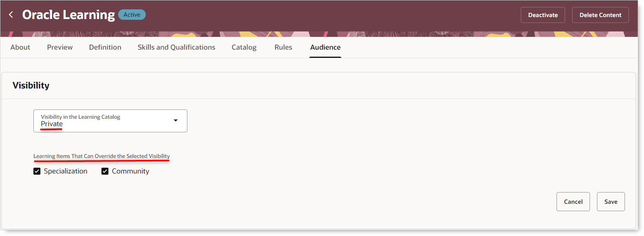The image size is (644, 236).
Task: Click the Deactivate button
Action: [543, 15]
